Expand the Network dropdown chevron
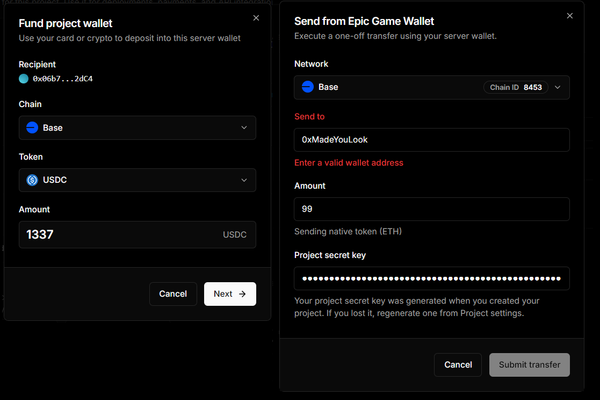Viewport: 600px width, 400px height. pos(557,87)
